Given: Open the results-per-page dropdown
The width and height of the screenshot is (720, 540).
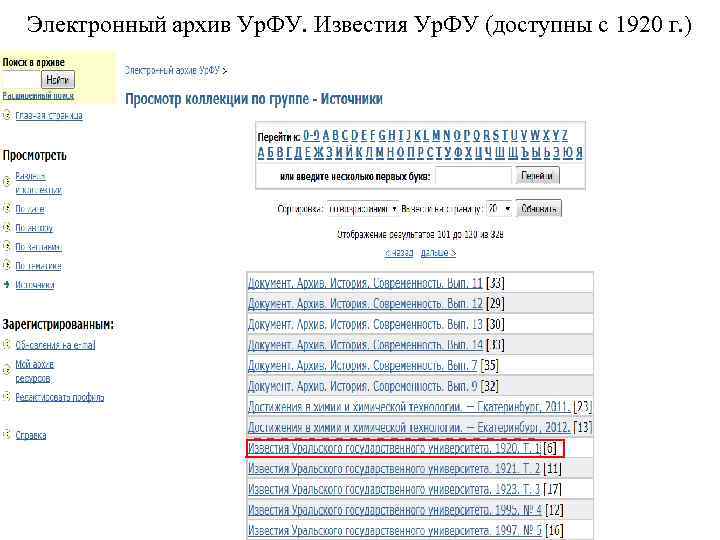Looking at the screenshot, I should pos(499,209).
